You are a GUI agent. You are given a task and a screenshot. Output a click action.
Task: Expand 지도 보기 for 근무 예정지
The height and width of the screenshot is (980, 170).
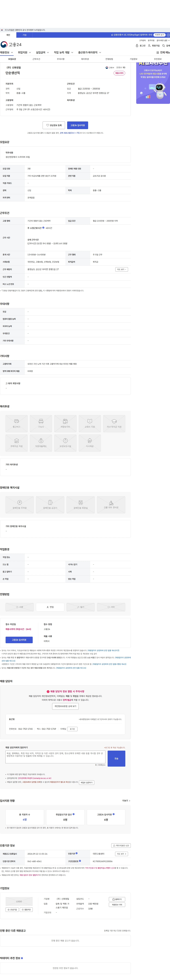121,269
